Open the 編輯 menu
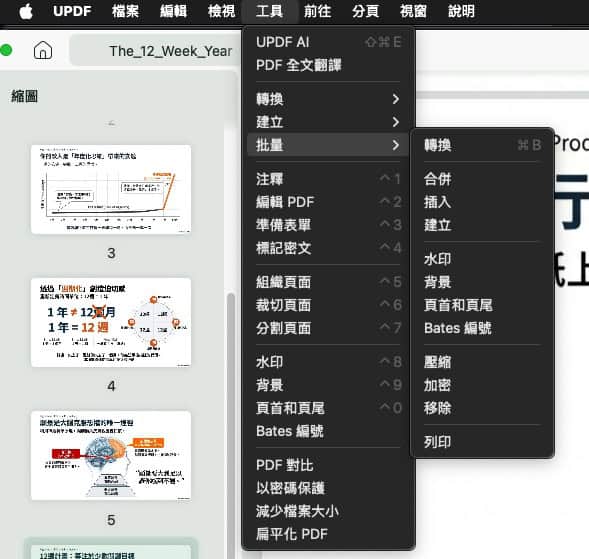Screen dimensions: 589x559 173,11
